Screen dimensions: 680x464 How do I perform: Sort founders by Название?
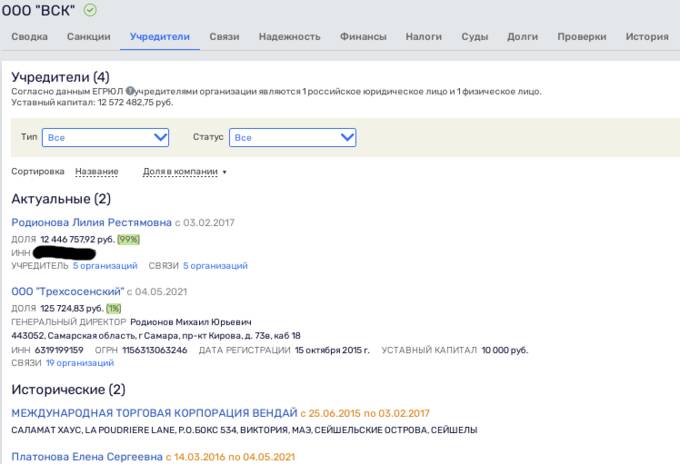[x=96, y=172]
